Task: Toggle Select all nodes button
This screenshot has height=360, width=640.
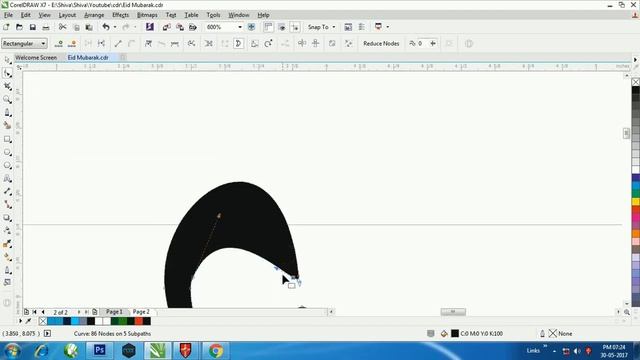Action: coord(348,44)
